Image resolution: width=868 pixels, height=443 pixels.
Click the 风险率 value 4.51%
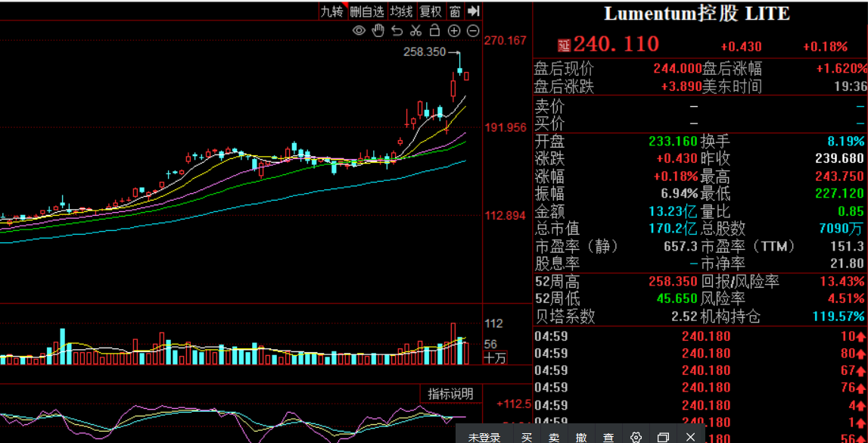pos(845,299)
